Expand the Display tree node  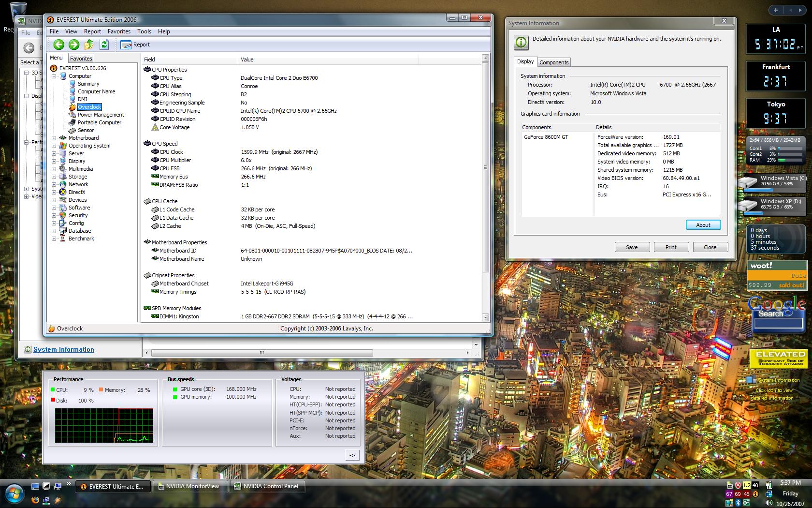(54, 161)
